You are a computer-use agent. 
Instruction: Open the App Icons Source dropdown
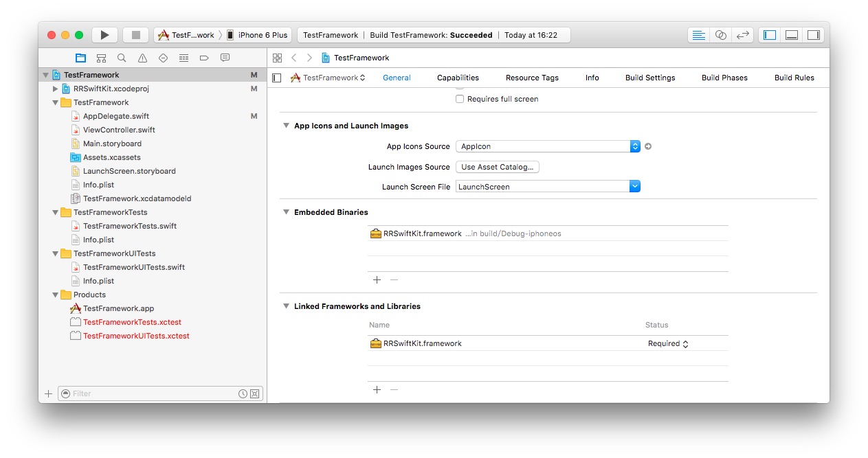[548, 146]
